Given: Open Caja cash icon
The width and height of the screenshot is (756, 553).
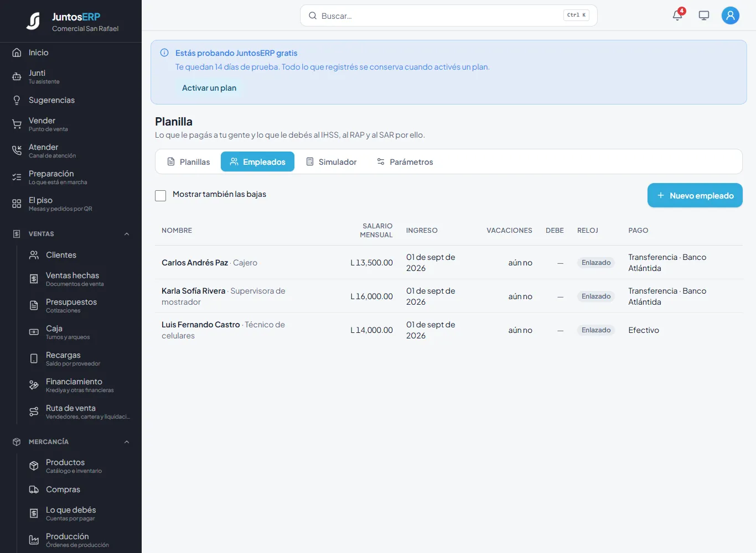Looking at the screenshot, I should coord(34,332).
